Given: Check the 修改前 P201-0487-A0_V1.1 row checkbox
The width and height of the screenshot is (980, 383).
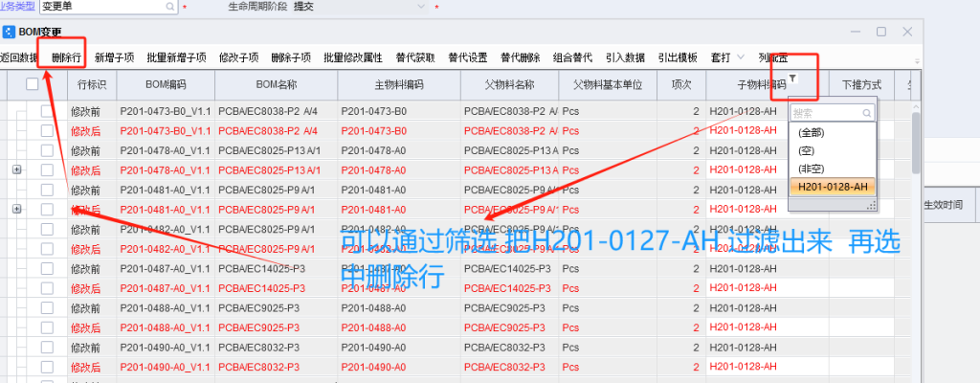Looking at the screenshot, I should click(x=48, y=268).
